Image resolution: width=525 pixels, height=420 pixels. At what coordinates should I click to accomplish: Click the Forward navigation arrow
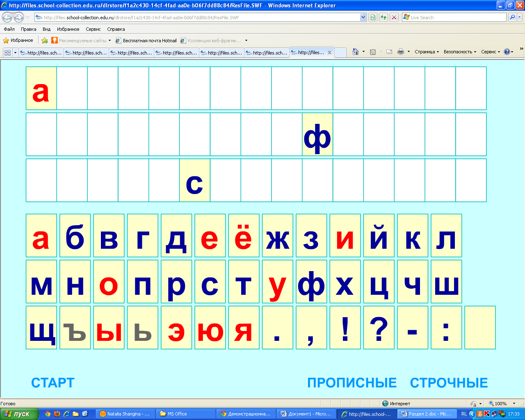[18, 17]
